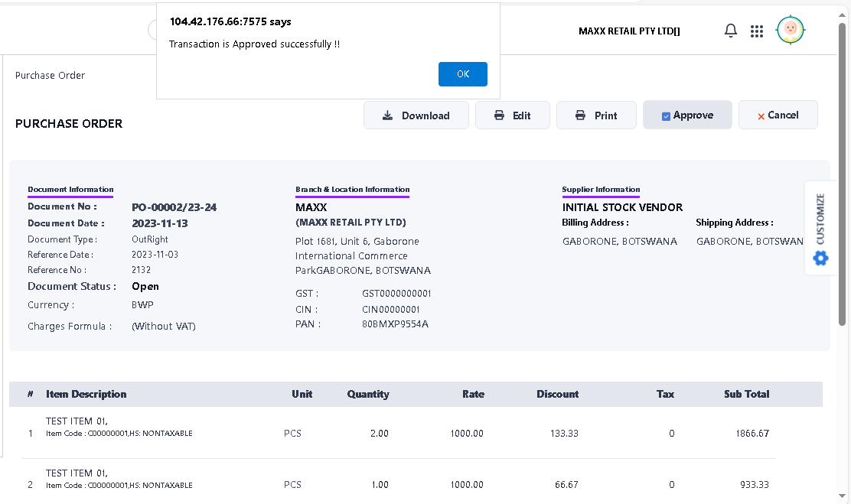Click the Download button

pyautogui.click(x=416, y=115)
